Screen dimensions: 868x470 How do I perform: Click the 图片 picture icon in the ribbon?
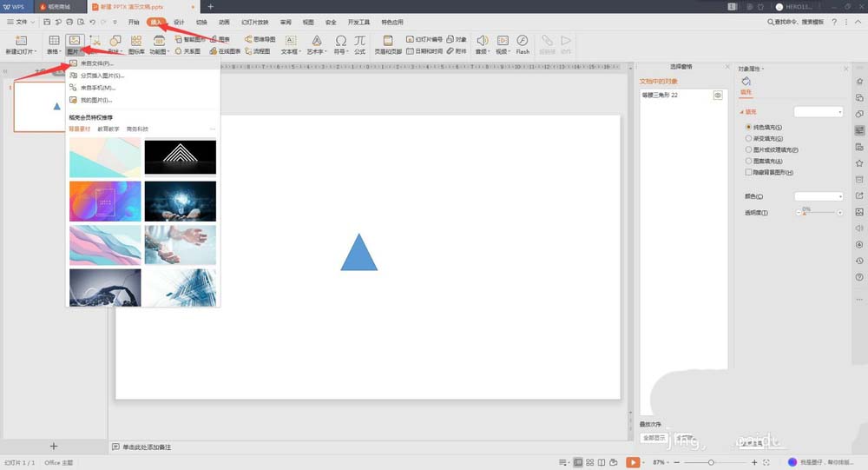point(74,41)
